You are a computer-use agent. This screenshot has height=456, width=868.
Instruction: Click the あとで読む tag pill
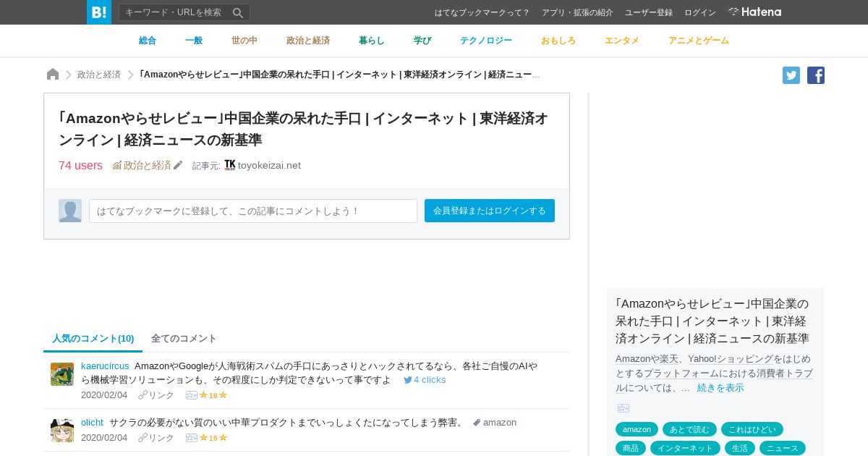(689, 429)
